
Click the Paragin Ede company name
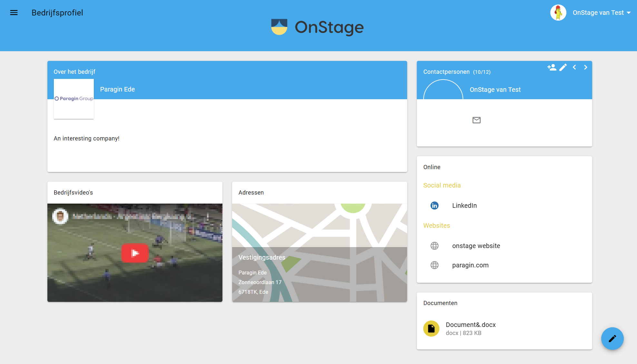117,89
